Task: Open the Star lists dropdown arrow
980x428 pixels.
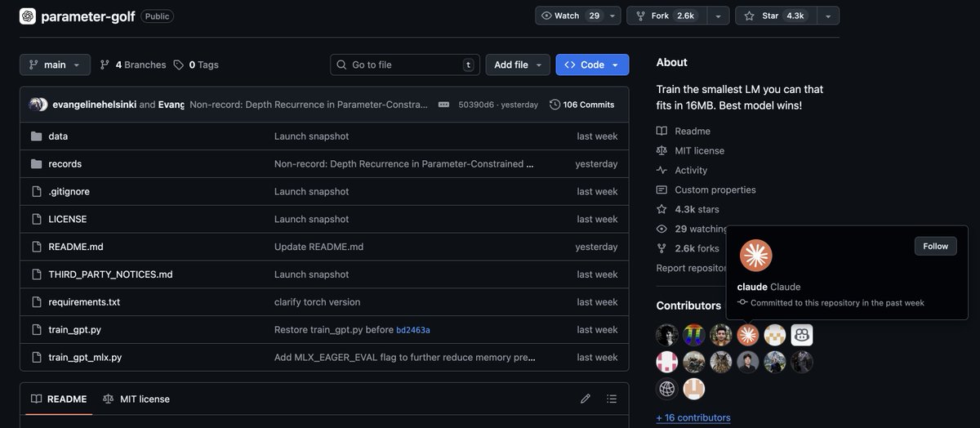Action: pyautogui.click(x=827, y=16)
